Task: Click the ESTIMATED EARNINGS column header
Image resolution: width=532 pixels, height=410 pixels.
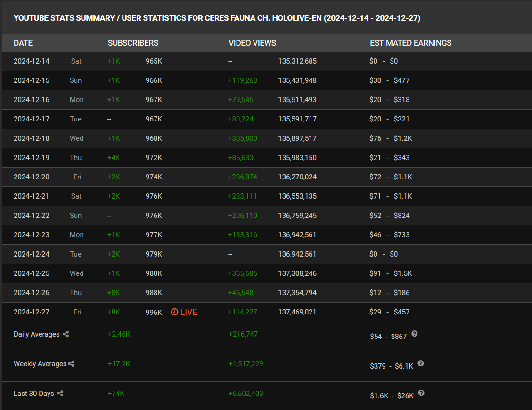Action: [410, 43]
